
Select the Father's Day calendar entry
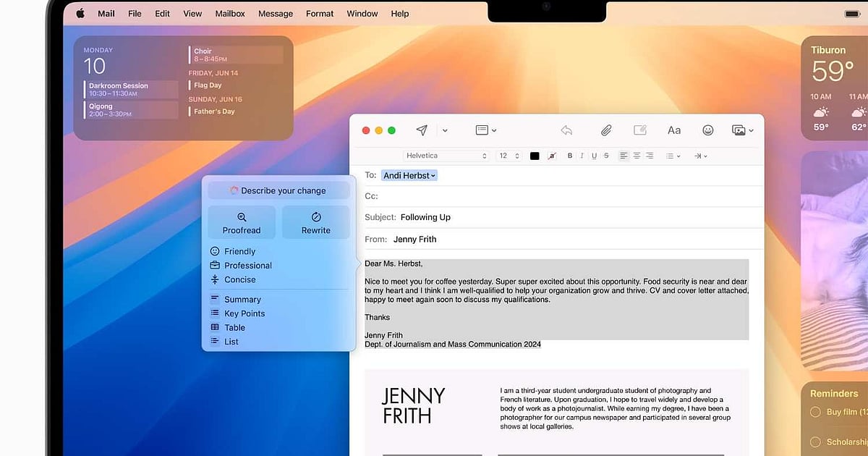[213, 111]
